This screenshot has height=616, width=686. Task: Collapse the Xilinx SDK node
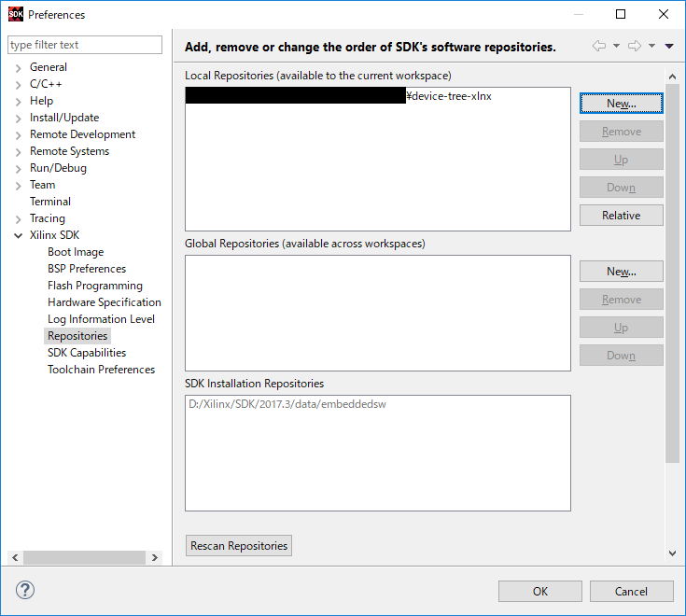[x=18, y=236]
